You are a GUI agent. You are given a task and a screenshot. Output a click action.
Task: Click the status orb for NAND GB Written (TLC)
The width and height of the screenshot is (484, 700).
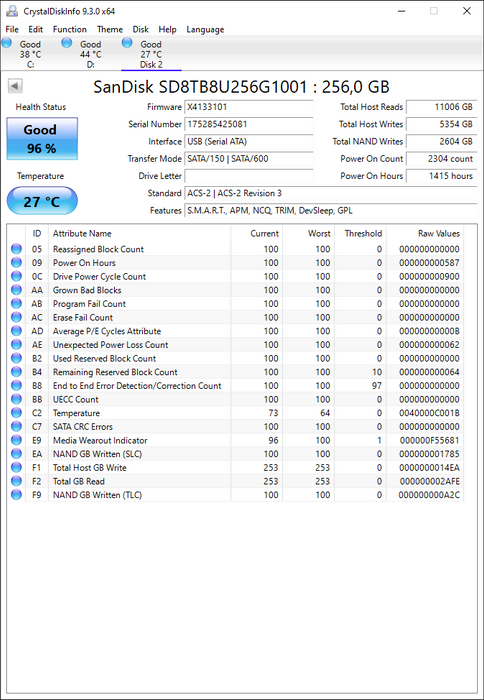pyautogui.click(x=16, y=495)
